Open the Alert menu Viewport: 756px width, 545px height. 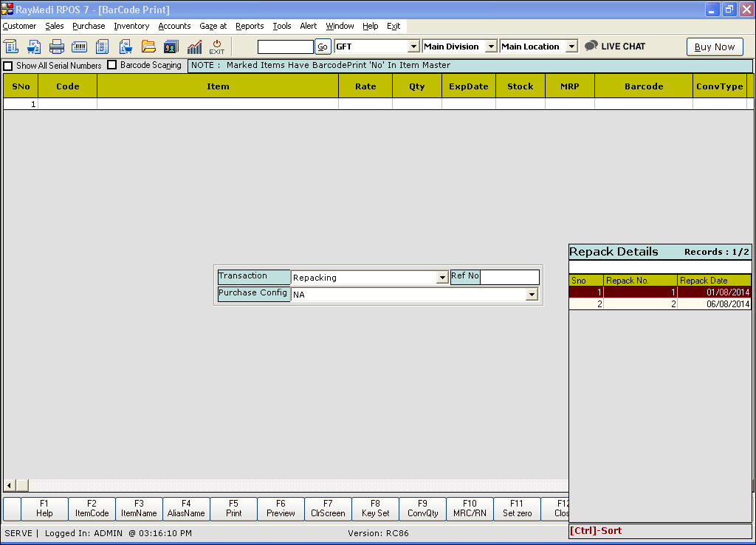coord(309,26)
